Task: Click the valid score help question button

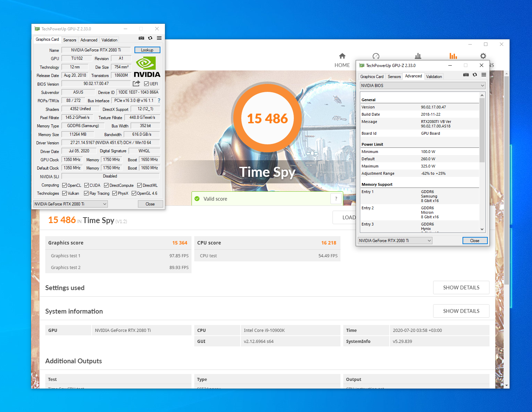Action: (336, 199)
